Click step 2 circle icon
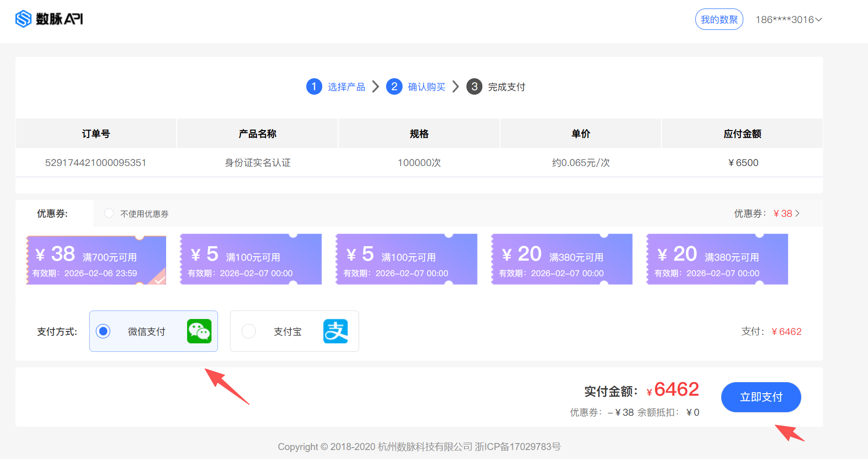The width and height of the screenshot is (868, 459). [x=394, y=87]
